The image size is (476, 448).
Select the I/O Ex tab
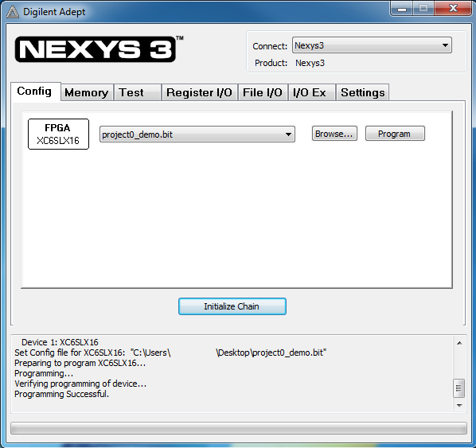pyautogui.click(x=311, y=92)
